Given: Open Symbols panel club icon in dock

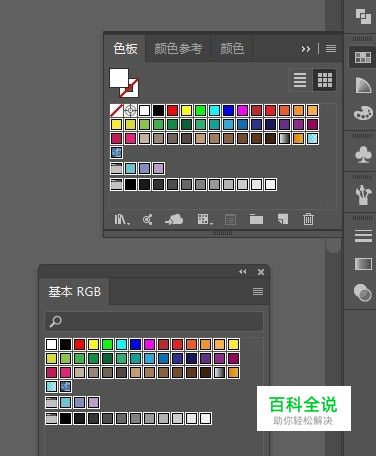Looking at the screenshot, I should [363, 155].
